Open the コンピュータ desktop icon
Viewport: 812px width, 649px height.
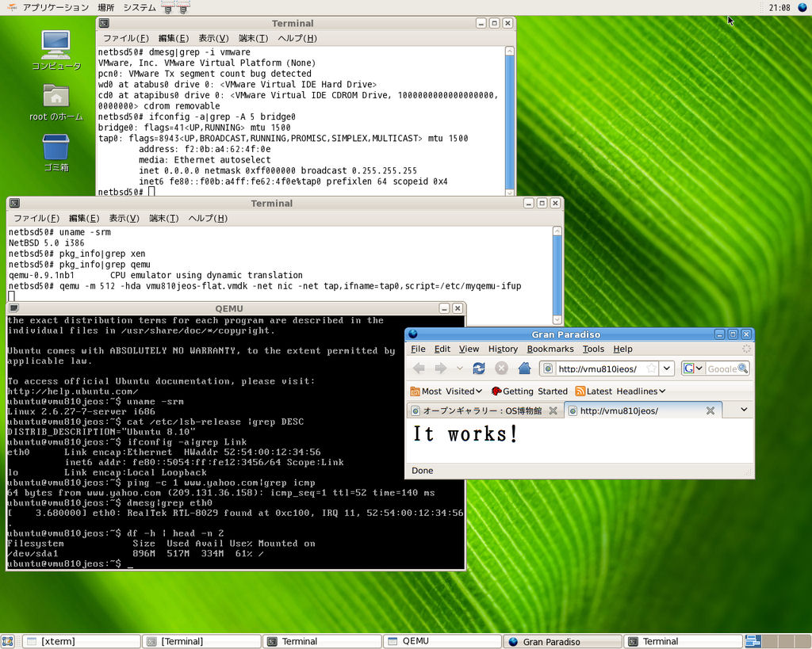click(x=56, y=50)
